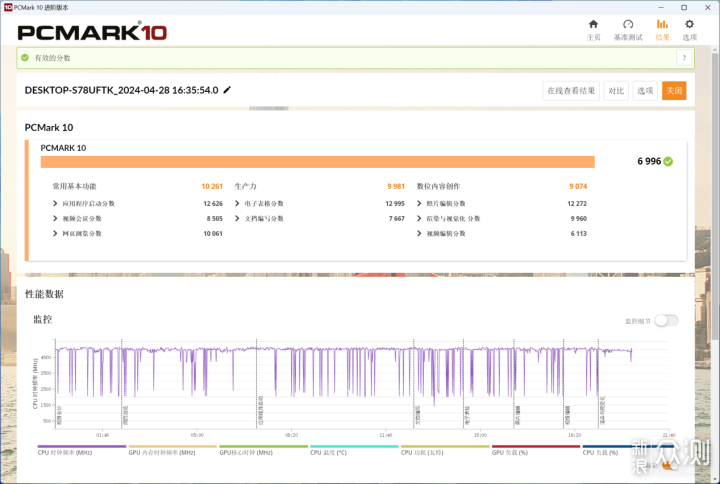Expand 文档编写分数 row
Image resolution: width=720 pixels, height=484 pixels.
click(237, 219)
